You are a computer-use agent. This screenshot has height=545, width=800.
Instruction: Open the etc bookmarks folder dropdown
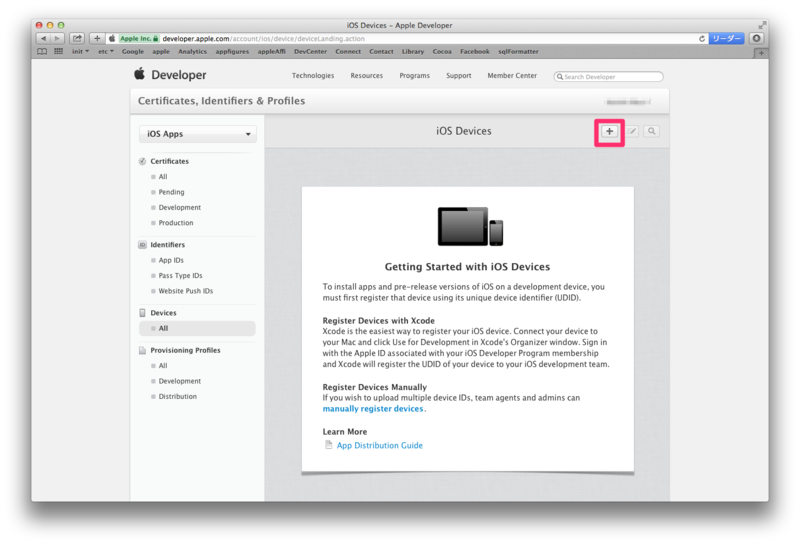pos(106,52)
